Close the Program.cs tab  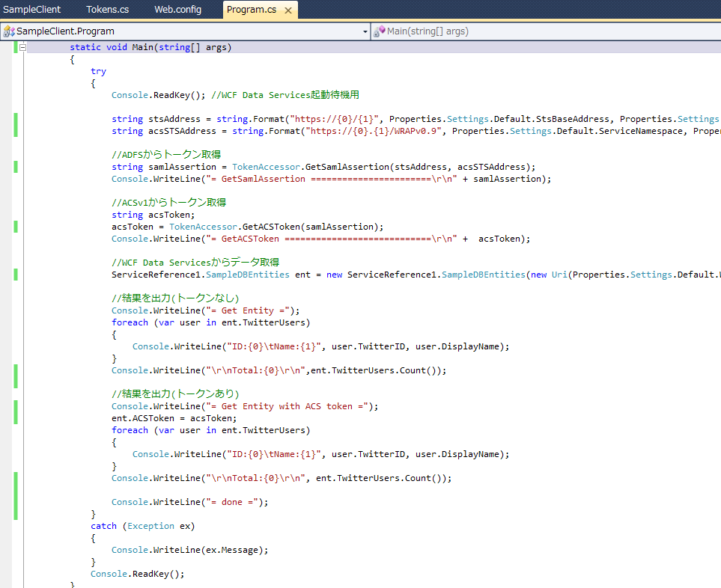tap(288, 10)
